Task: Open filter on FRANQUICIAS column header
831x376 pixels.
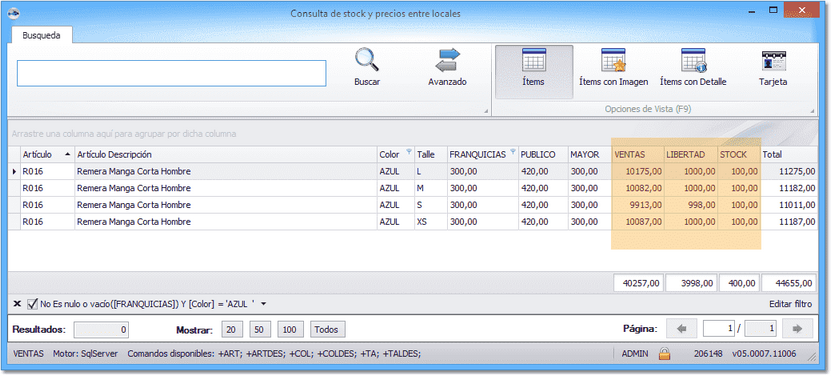Action: coord(512,152)
